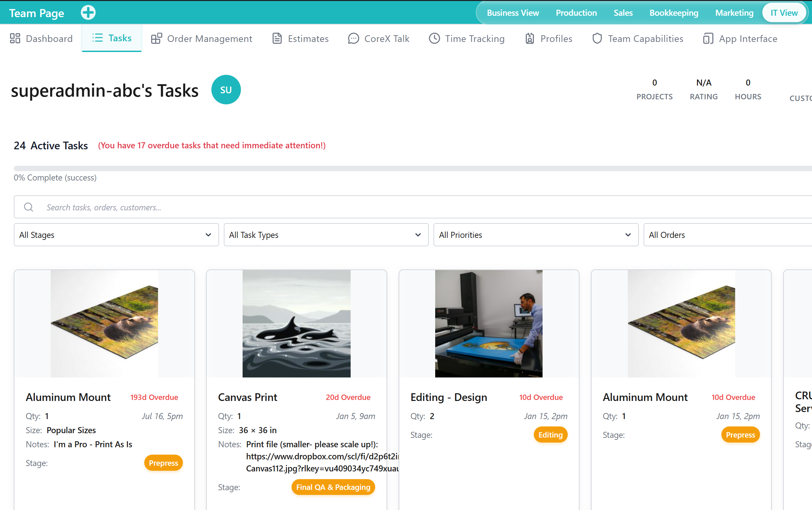
Task: Click the Editing - Design card title
Action: (x=449, y=397)
